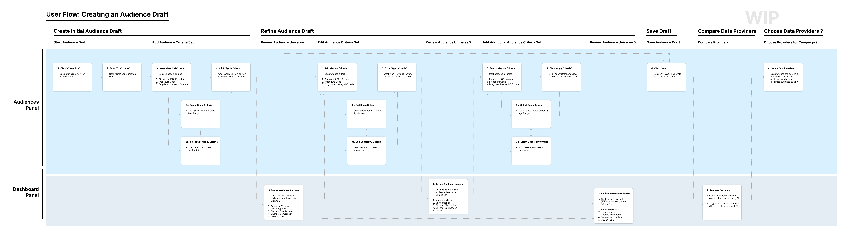Click the "Create Initial Audience Draft" section heading
The width and height of the screenshot is (868, 236).
[x=88, y=31]
